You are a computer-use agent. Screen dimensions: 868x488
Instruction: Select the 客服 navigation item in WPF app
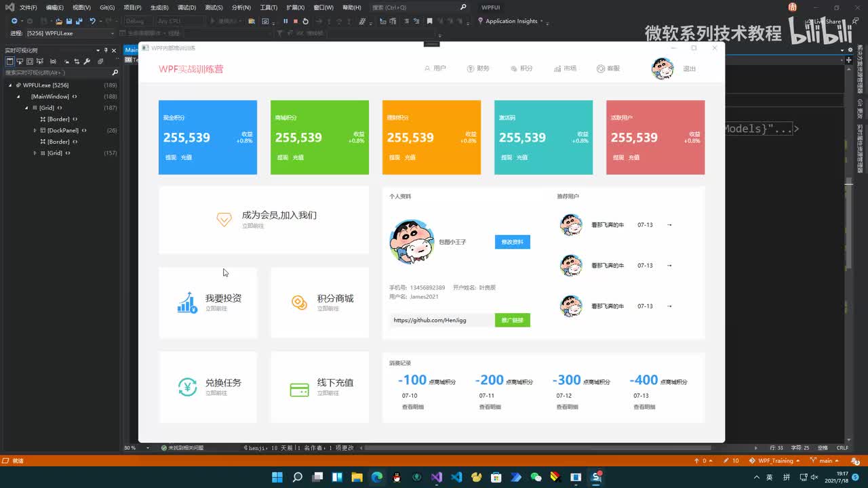(x=608, y=68)
